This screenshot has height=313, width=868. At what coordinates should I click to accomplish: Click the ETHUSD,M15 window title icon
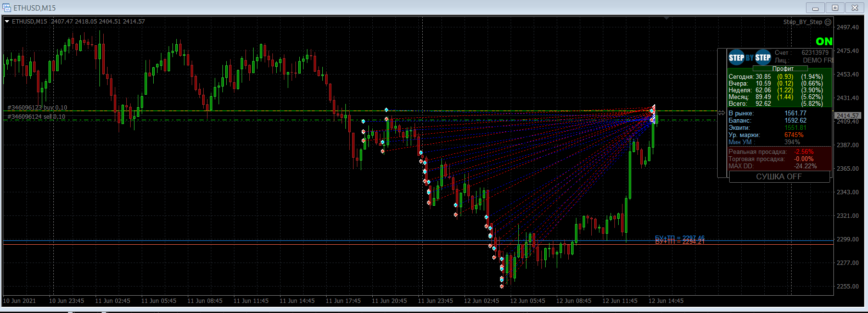(7, 8)
